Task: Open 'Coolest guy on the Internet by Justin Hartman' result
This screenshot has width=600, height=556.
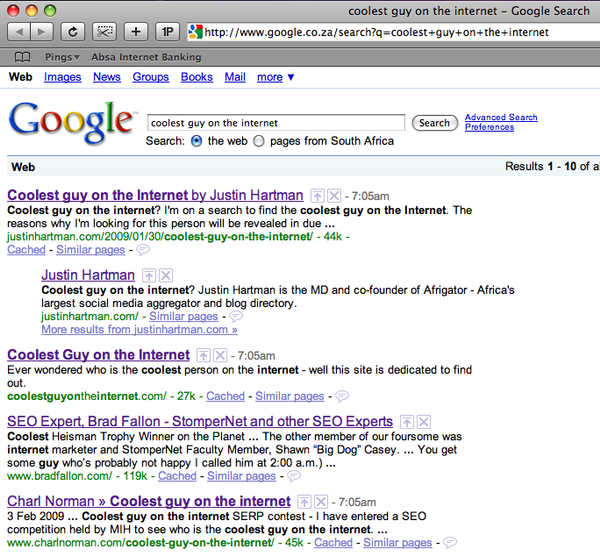Action: point(155,196)
